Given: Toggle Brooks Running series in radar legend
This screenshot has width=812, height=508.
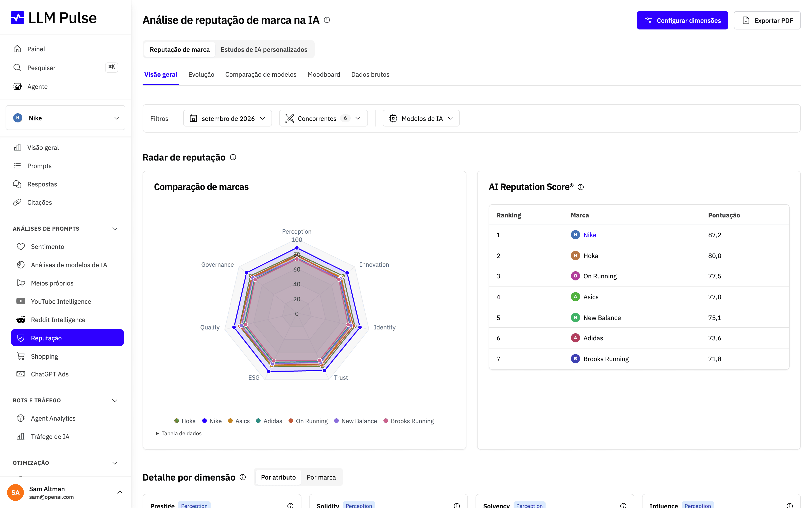Looking at the screenshot, I should click(x=408, y=421).
